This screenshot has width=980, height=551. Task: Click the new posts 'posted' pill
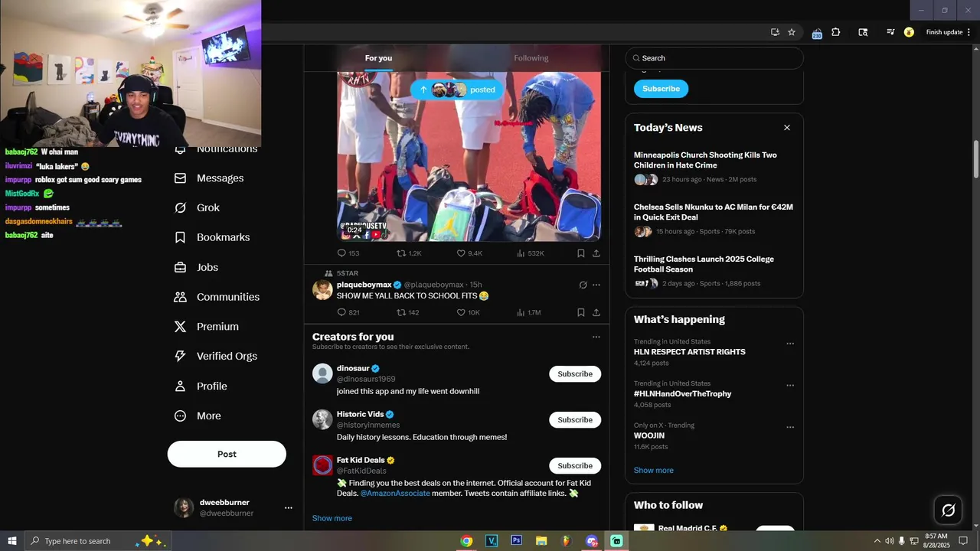(457, 90)
